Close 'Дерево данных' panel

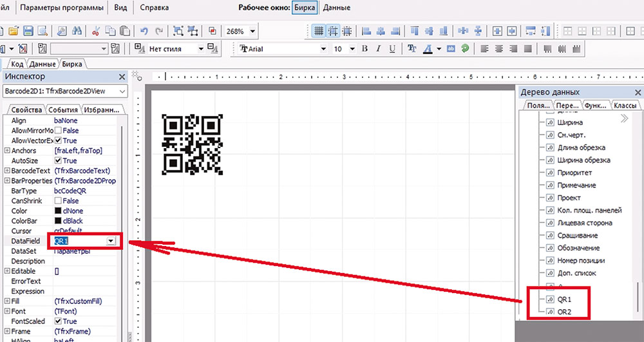[x=638, y=93]
